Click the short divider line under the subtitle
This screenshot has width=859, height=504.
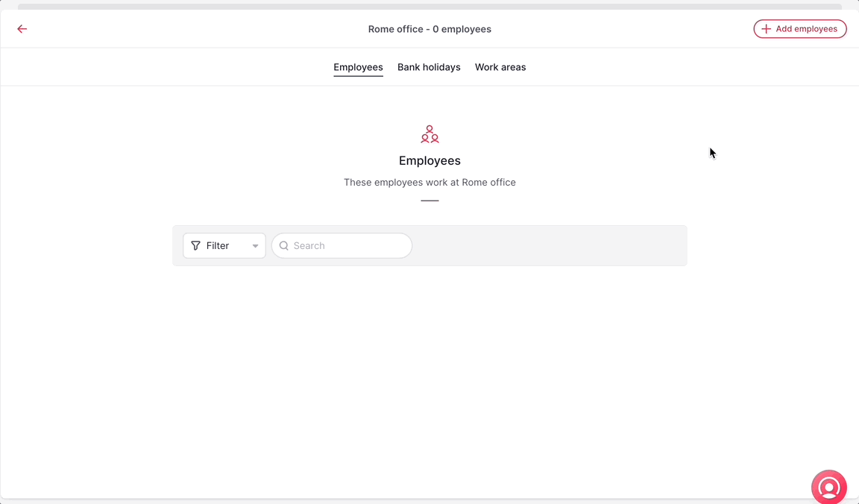click(x=429, y=201)
